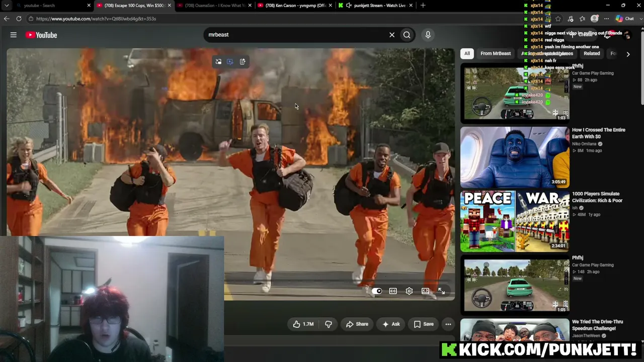Open the first Phfhj car game thumbnail
This screenshot has height=362, width=644.
pos(515,93)
